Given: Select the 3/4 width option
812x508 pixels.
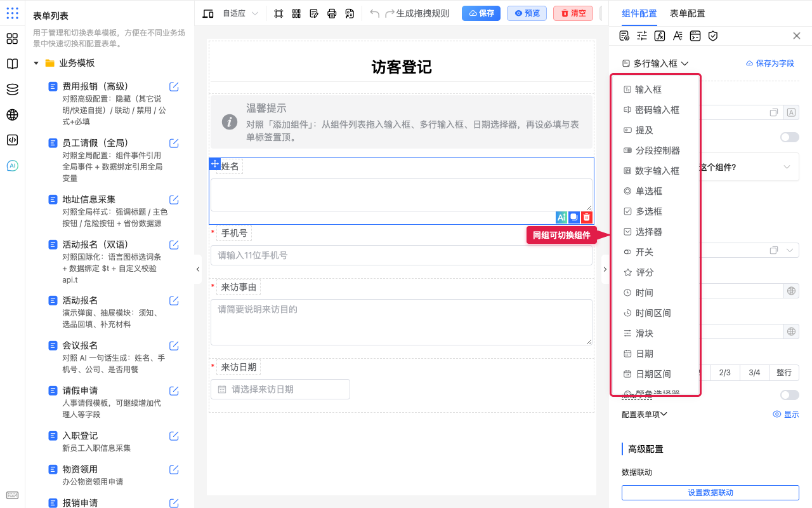Looking at the screenshot, I should [x=754, y=373].
